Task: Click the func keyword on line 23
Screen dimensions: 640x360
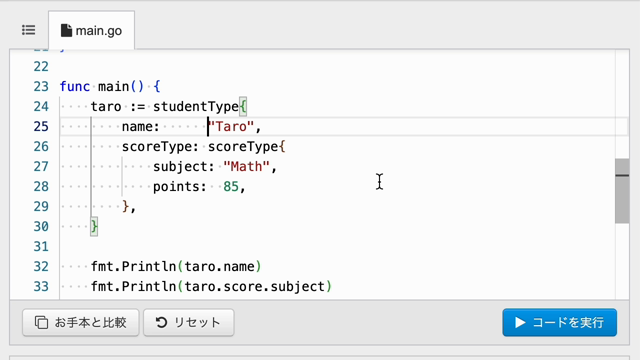Action: (x=75, y=87)
